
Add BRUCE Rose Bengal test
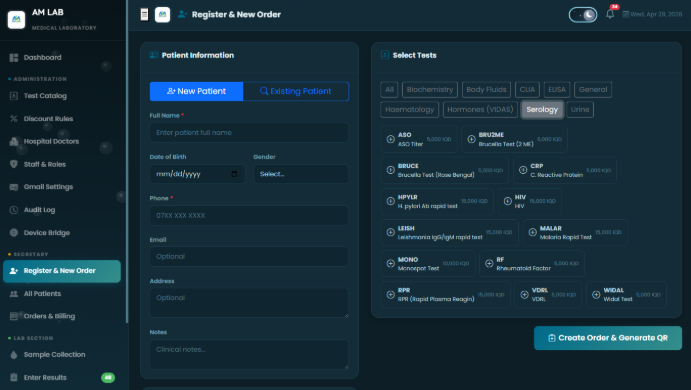[x=445, y=171]
